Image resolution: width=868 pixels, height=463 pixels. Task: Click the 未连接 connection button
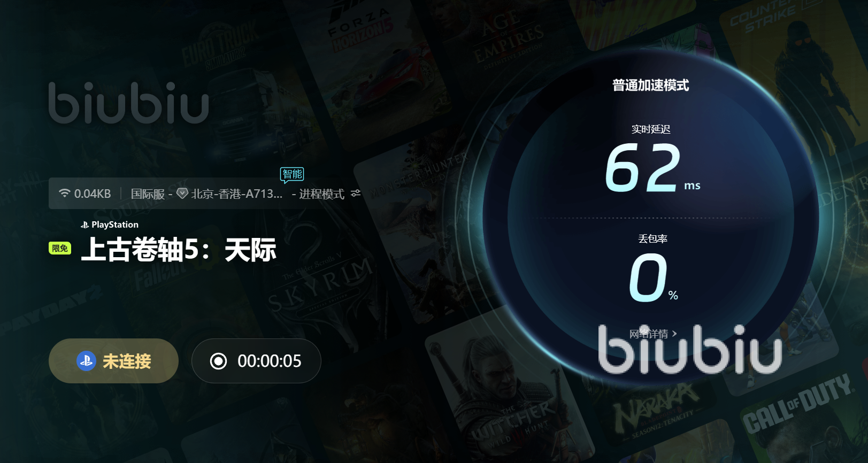click(113, 361)
